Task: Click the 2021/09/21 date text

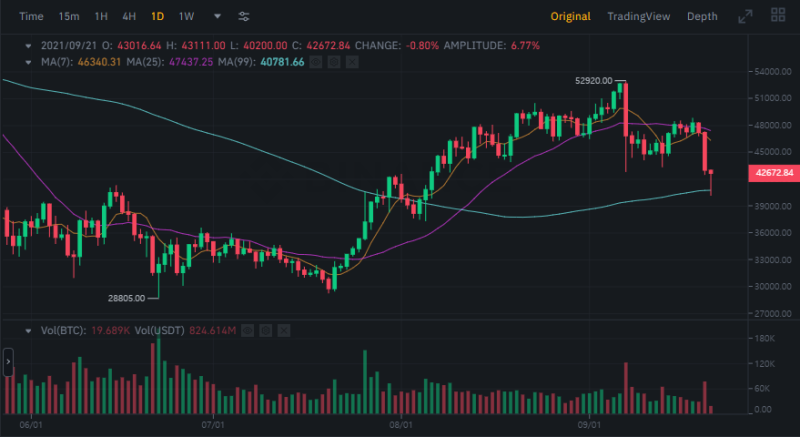Action: (69, 46)
